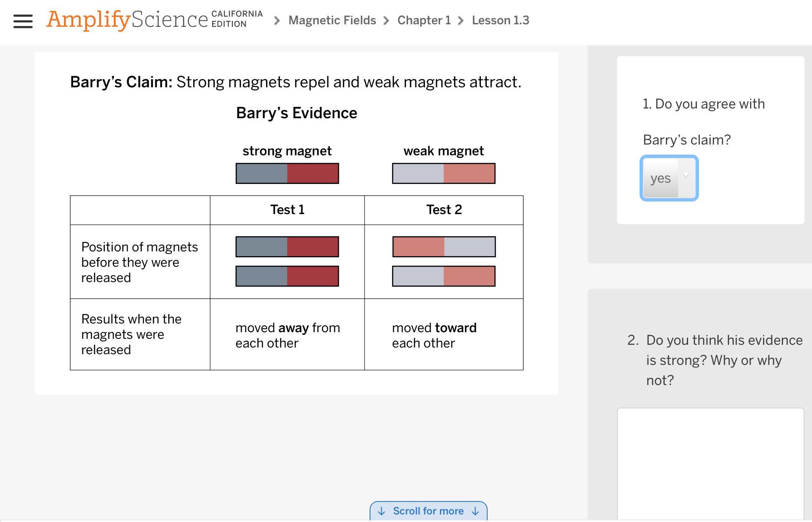Image resolution: width=812 pixels, height=522 pixels.
Task: Click 'Scroll for more' button
Action: (x=428, y=511)
